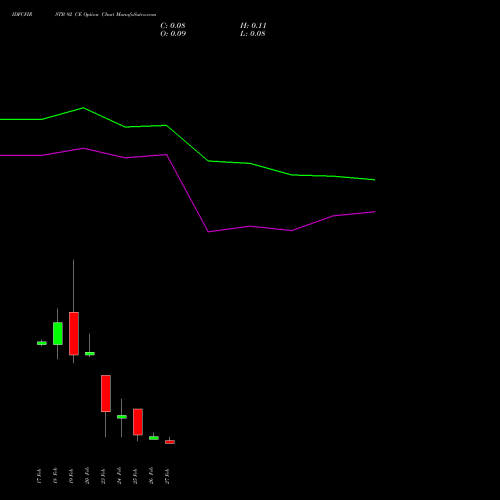Screen dimensions: 500x500
Task: Select the 26 Feb date label
Action: click(x=151, y=476)
